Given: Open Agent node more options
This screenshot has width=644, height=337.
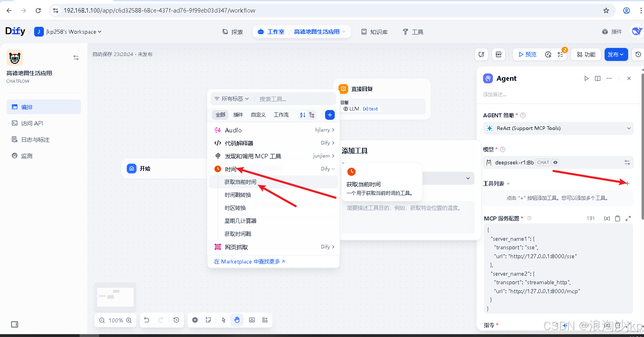Looking at the screenshot, I should pos(609,78).
